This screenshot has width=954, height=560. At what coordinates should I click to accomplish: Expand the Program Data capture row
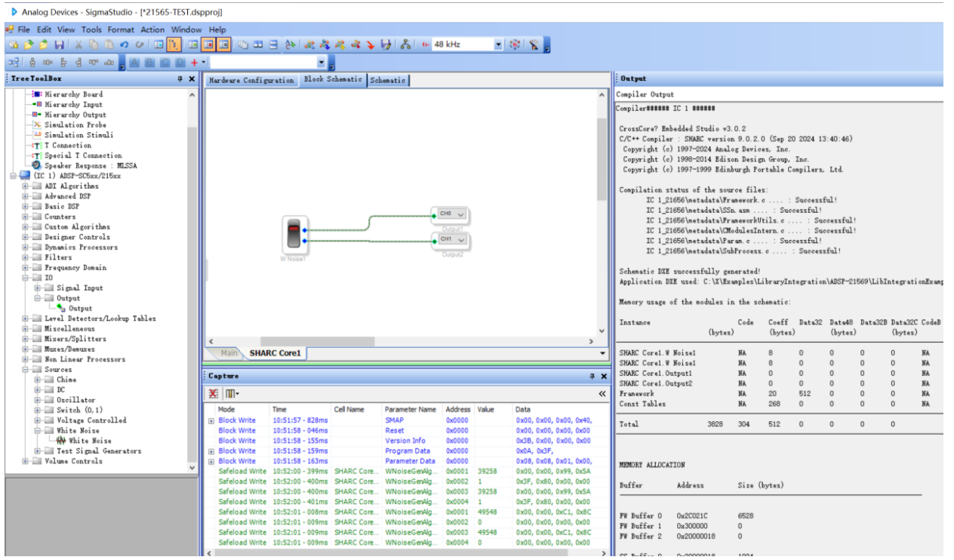(211, 451)
